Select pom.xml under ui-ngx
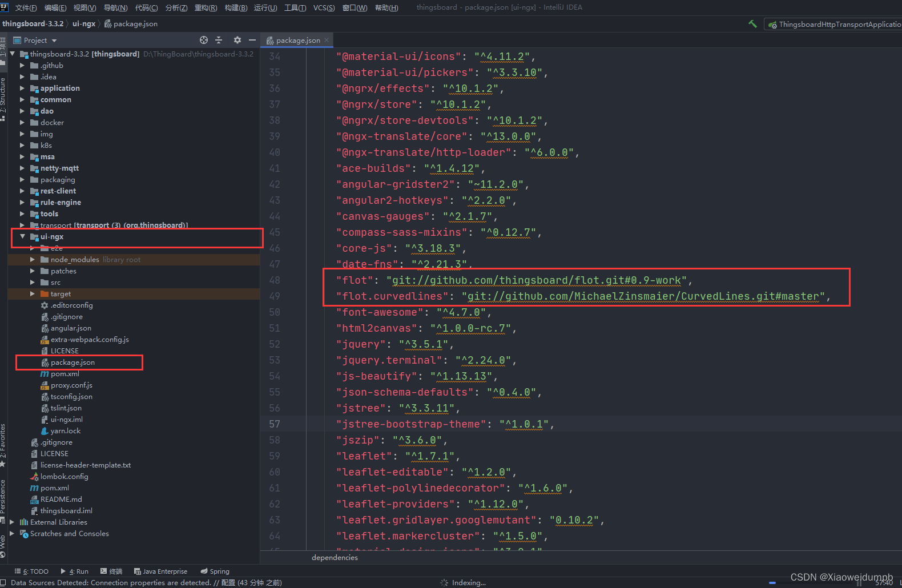Screen dimensions: 902x588 click(65, 373)
